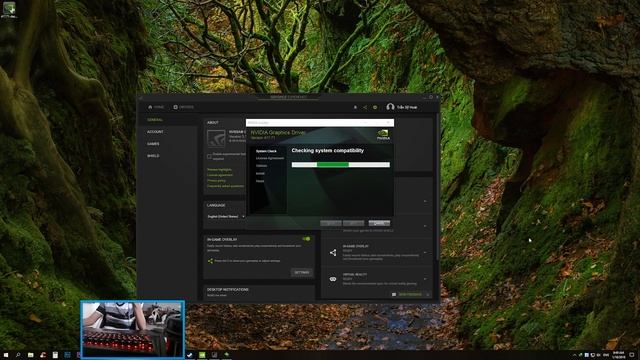Open Steam from the taskbar

coord(190,355)
